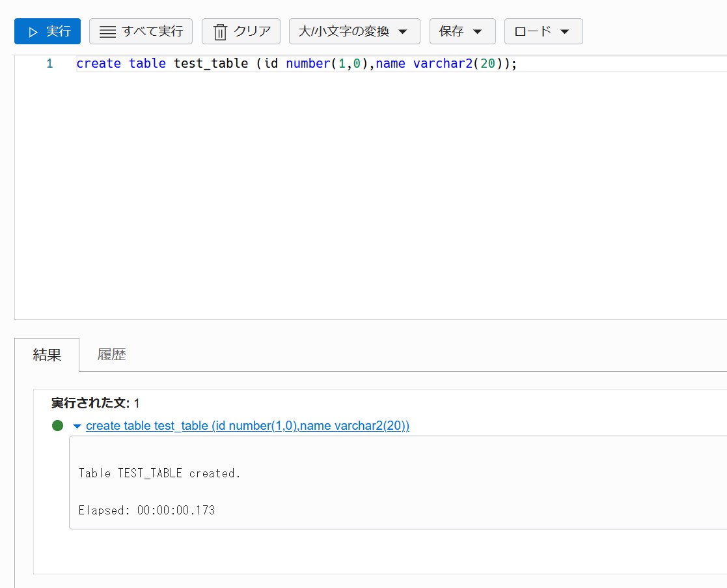Click the varchar2 keyword in the editor

pyautogui.click(x=442, y=64)
